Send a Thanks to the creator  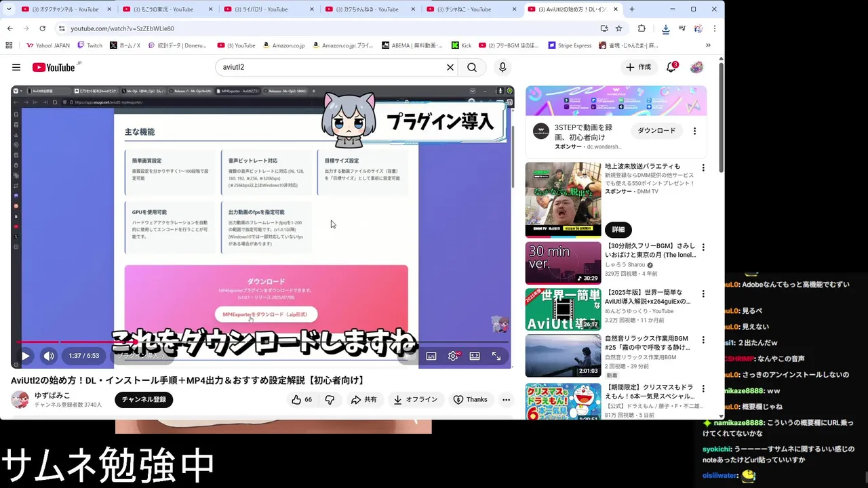click(x=470, y=400)
